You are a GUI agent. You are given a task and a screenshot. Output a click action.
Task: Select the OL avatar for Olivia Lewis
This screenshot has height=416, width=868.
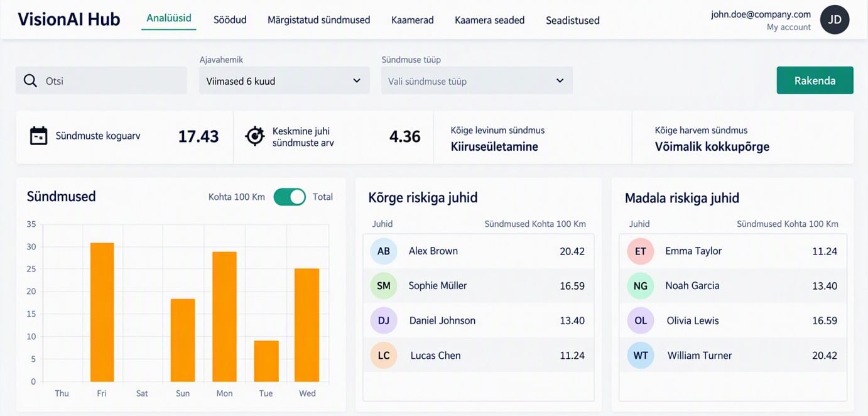641,320
